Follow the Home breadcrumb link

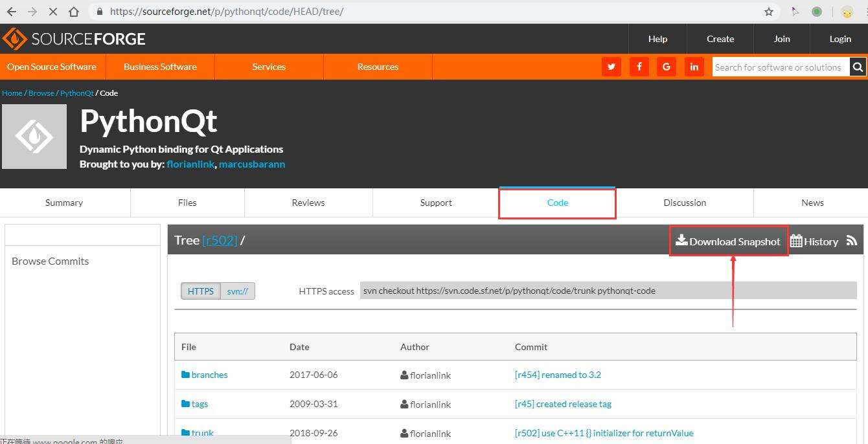pos(12,93)
